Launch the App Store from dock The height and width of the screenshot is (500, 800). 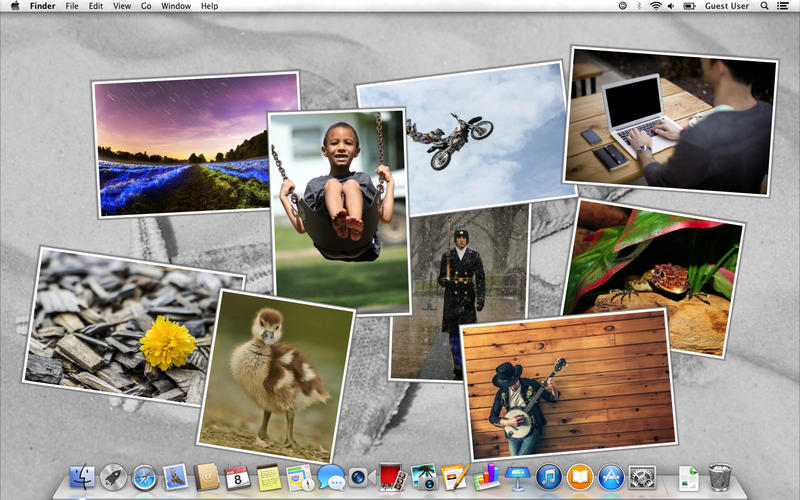tap(611, 478)
